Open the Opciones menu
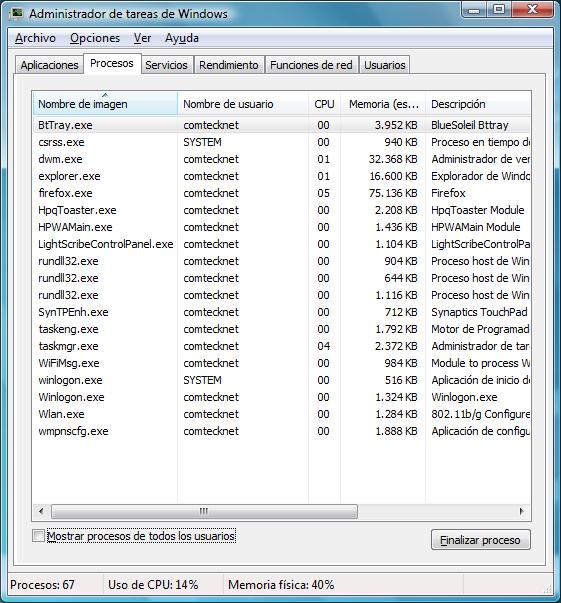Image resolution: width=561 pixels, height=603 pixels. [x=95, y=38]
